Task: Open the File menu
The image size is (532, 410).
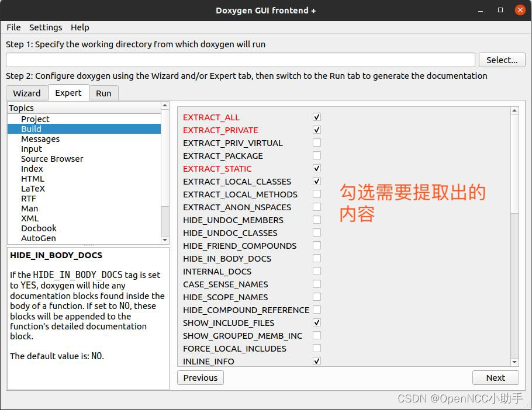Action: (x=13, y=27)
